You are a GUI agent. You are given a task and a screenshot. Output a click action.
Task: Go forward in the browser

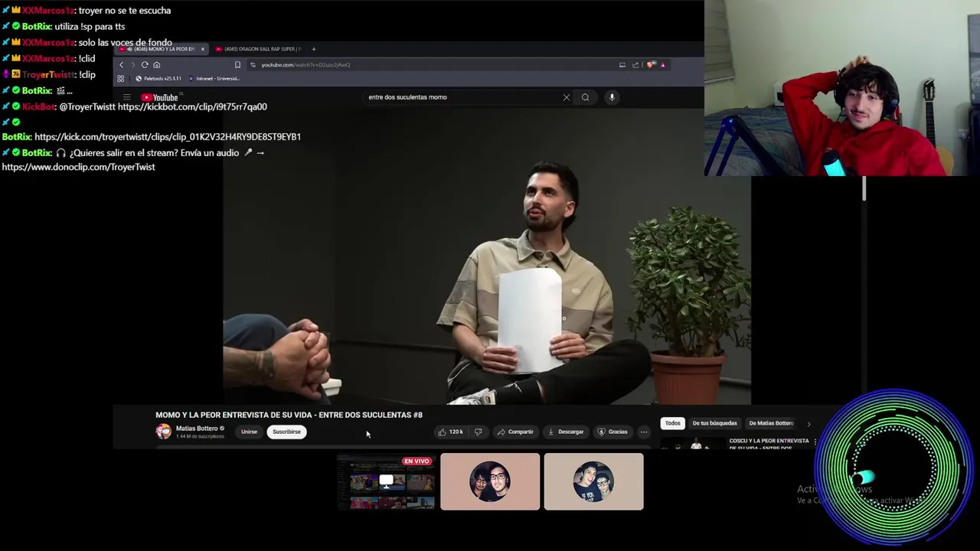pyautogui.click(x=132, y=65)
